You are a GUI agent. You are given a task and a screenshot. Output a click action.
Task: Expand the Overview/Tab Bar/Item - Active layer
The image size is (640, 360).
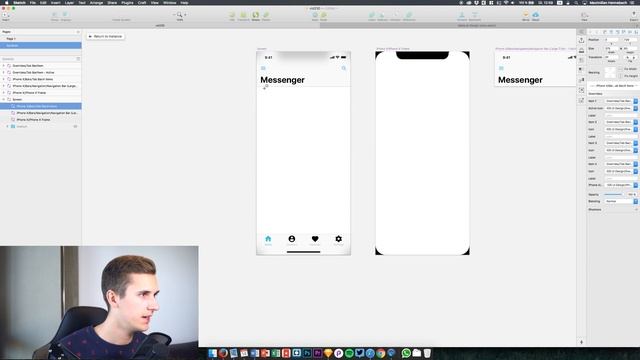[4, 72]
